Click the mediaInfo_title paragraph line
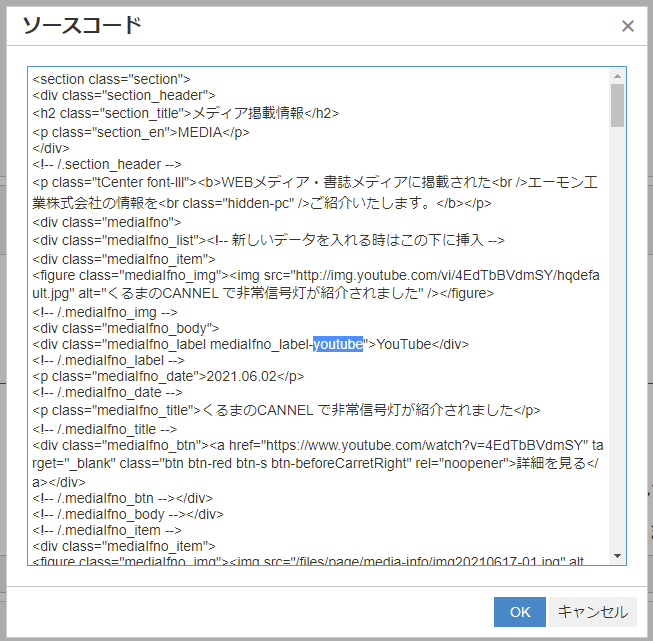This screenshot has width=653, height=641. tap(285, 410)
